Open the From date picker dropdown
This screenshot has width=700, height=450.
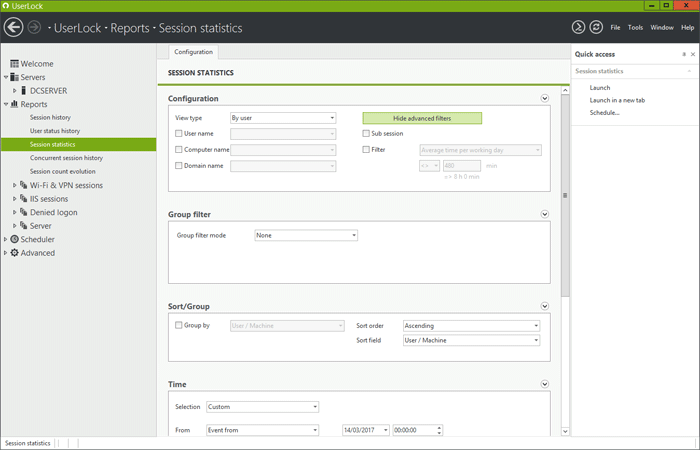[385, 430]
